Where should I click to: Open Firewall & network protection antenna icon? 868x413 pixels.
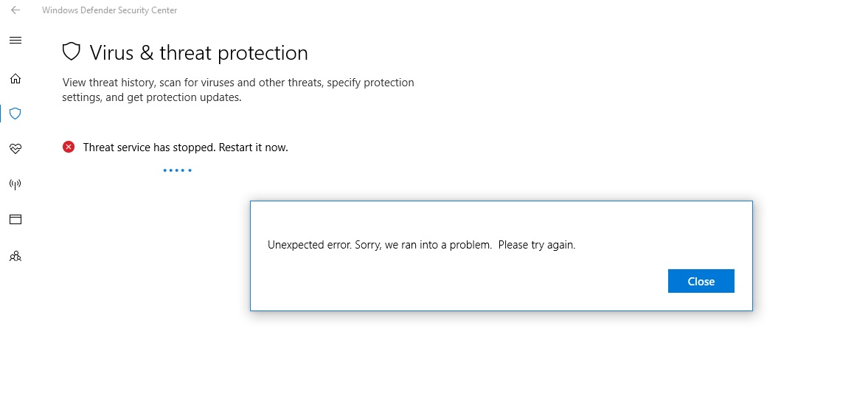coord(15,184)
